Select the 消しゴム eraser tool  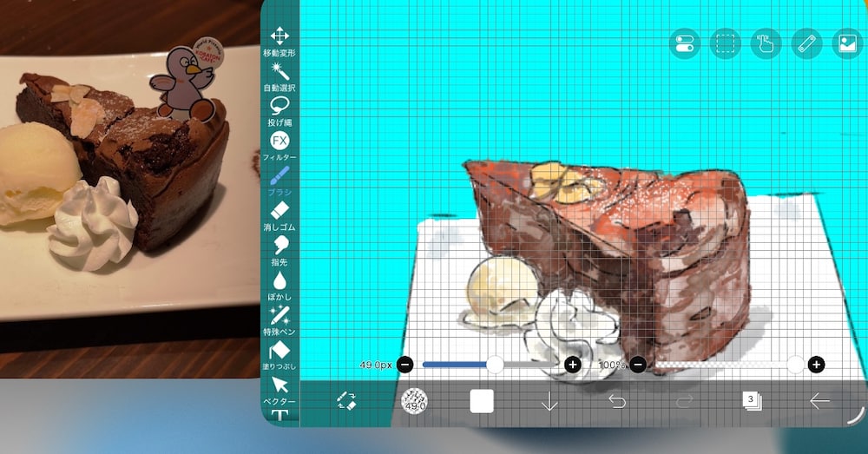tap(279, 216)
